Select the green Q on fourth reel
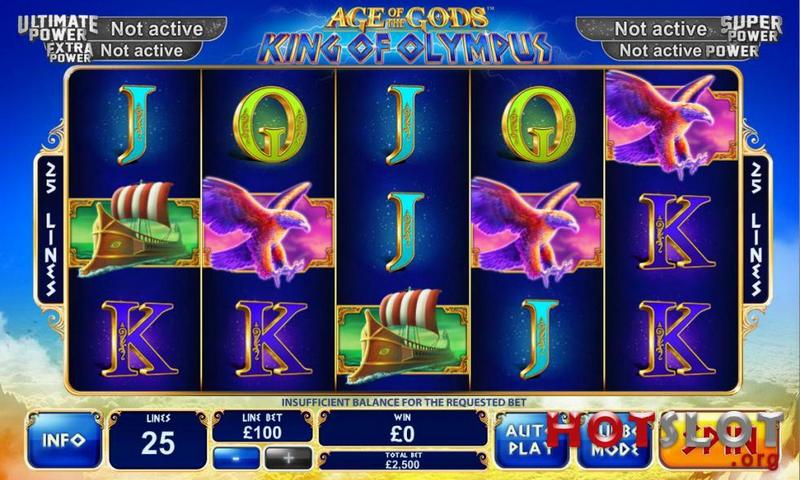 click(x=538, y=125)
